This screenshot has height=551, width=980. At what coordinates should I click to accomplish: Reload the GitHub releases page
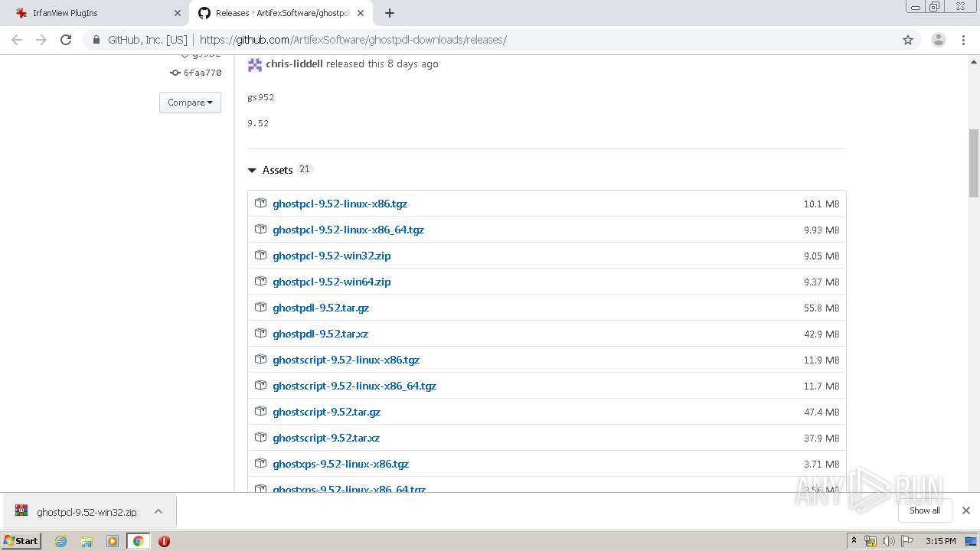[x=66, y=40]
